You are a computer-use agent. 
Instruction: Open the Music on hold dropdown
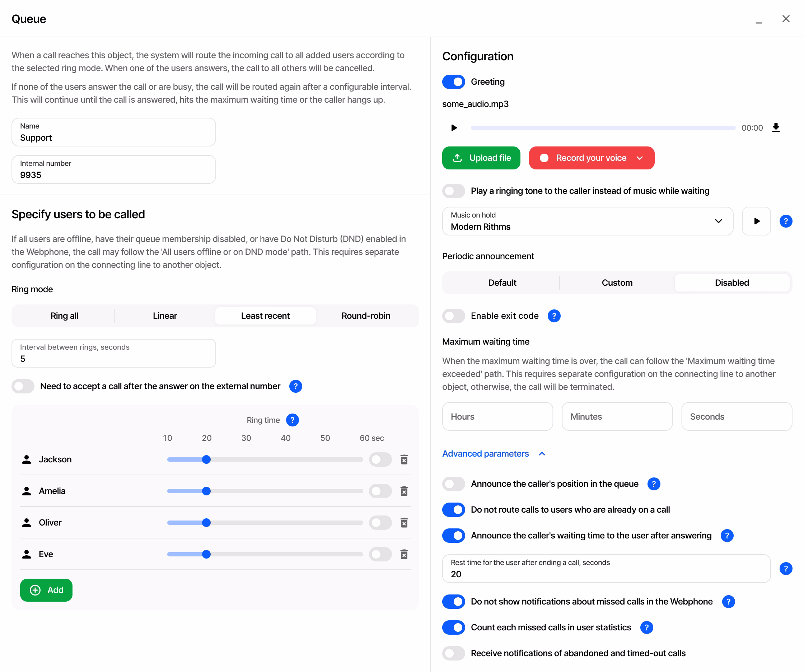coord(588,221)
